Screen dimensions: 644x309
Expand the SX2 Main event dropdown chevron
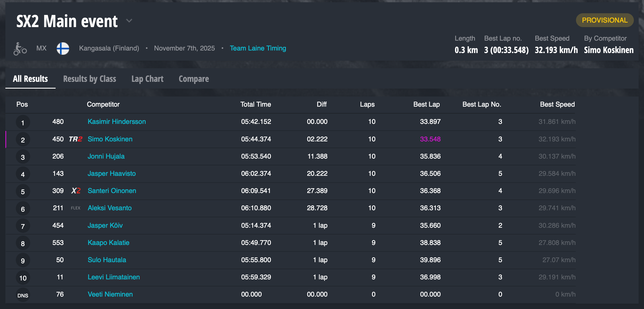pos(129,21)
